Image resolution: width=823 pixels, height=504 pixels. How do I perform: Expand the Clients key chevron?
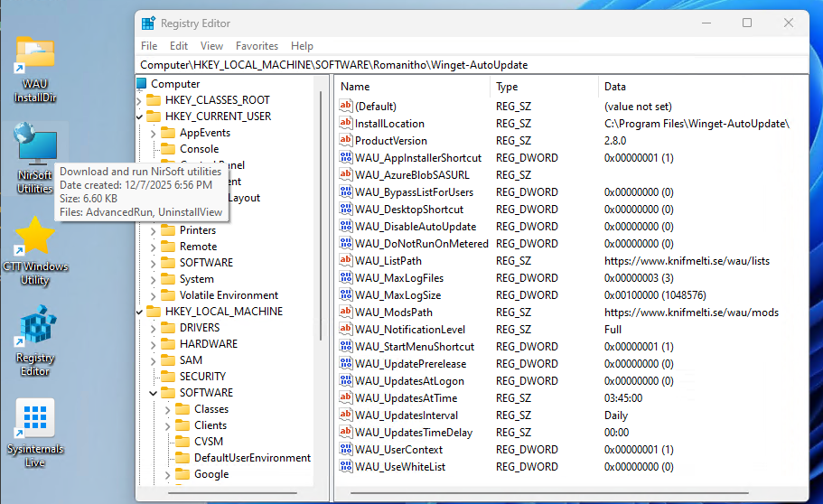(167, 425)
